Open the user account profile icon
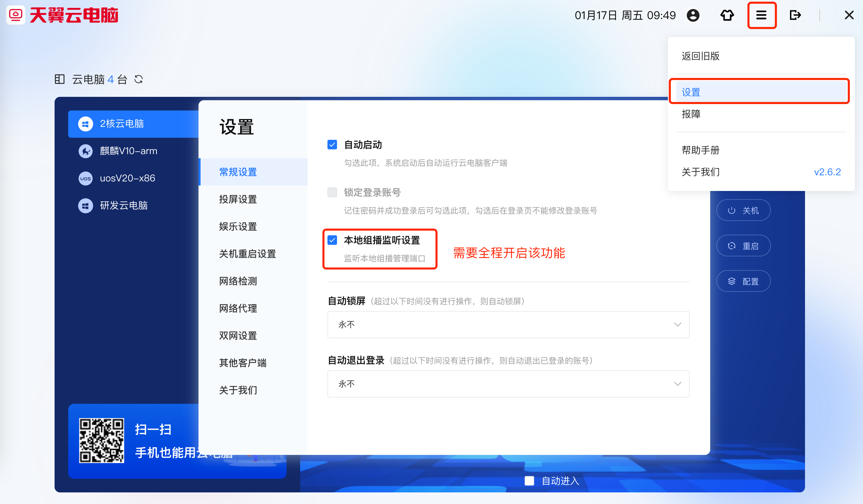This screenshot has height=504, width=863. point(693,15)
